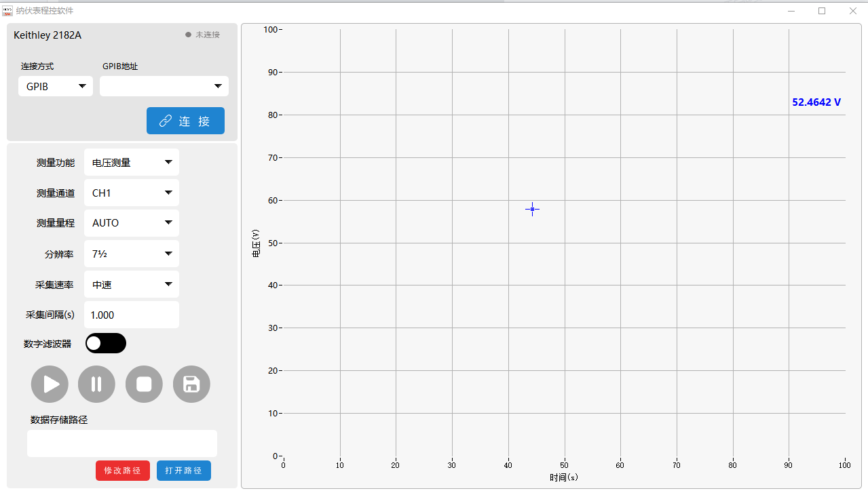
Task: Open the 测量量程 AUTO dropdown
Action: coord(132,223)
